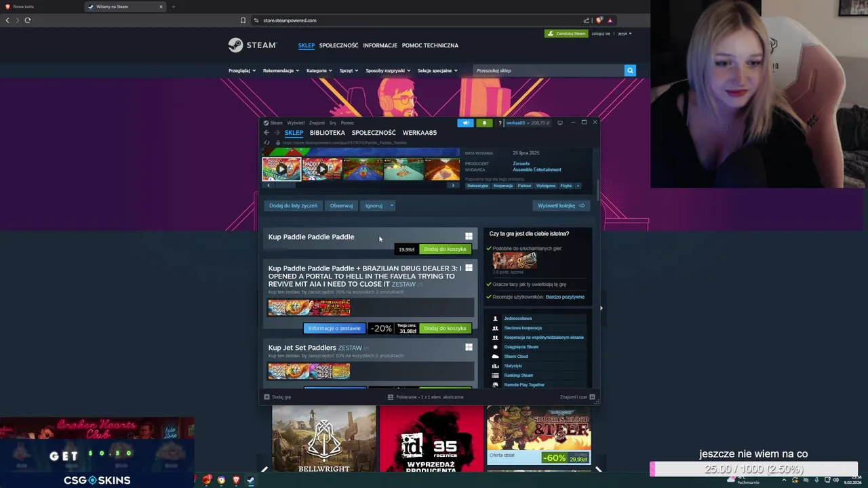The image size is (868, 488).
Task: Click the Zoroarts developer link
Action: [521, 163]
